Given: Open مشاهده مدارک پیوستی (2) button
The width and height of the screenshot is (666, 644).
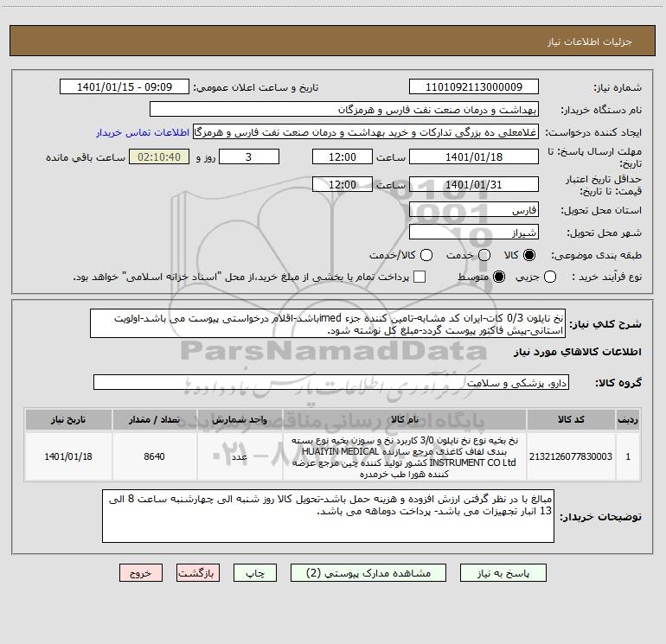Looking at the screenshot, I should click(x=368, y=573).
